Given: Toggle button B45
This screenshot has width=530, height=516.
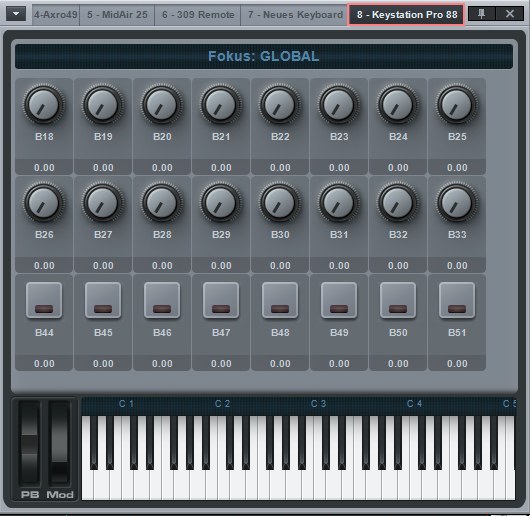Looking at the screenshot, I should tap(103, 300).
